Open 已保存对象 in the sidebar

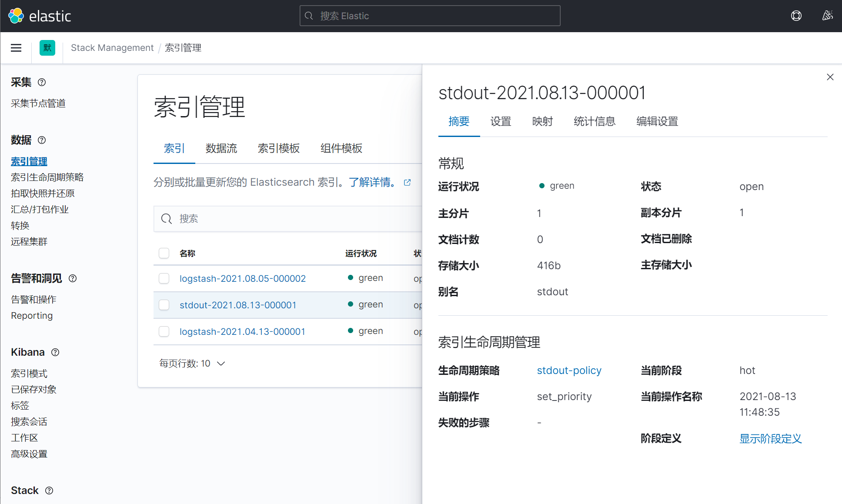pyautogui.click(x=33, y=390)
